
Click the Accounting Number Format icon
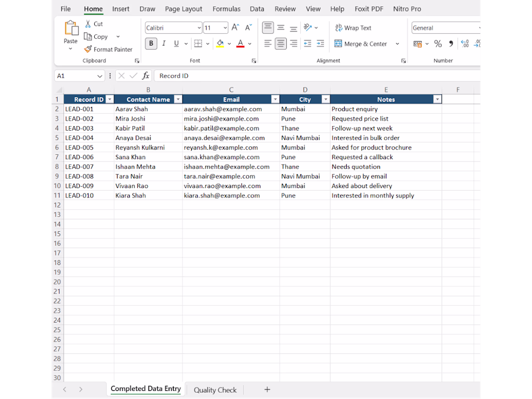[418, 44]
